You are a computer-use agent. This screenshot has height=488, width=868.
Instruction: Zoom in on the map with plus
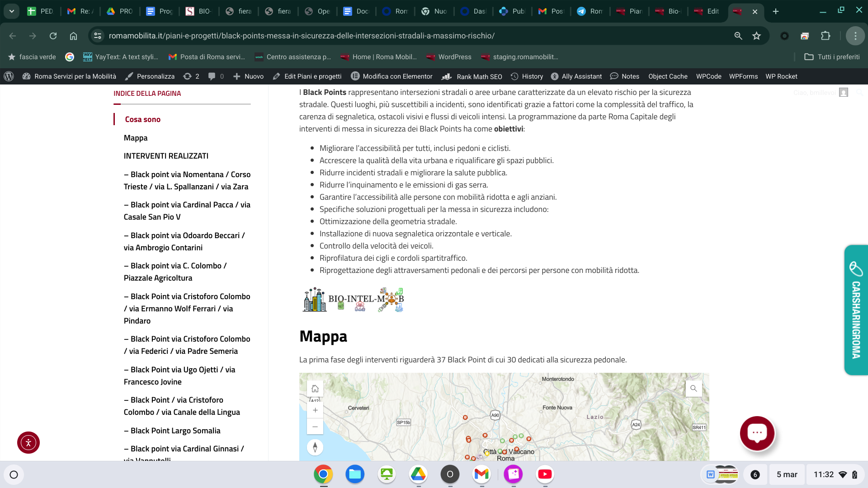315,410
